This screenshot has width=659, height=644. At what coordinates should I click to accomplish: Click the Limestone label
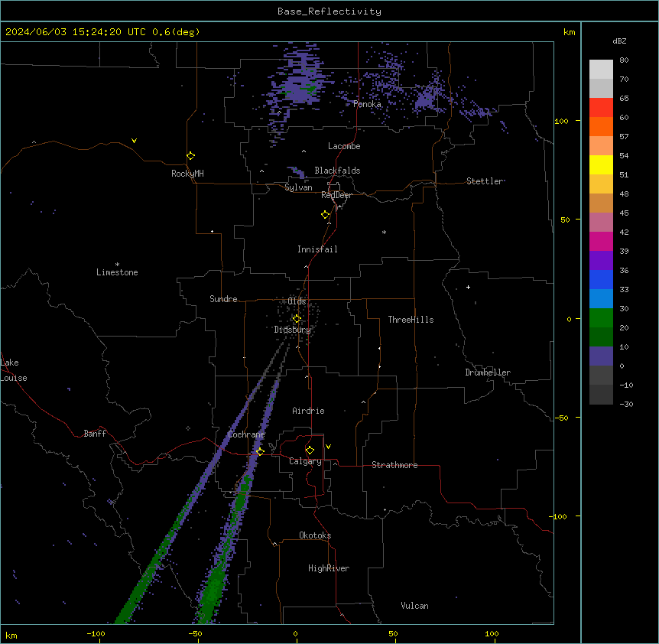pyautogui.click(x=117, y=272)
